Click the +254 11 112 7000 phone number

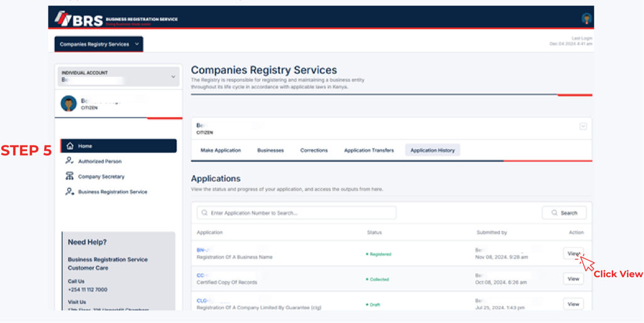[87, 290]
